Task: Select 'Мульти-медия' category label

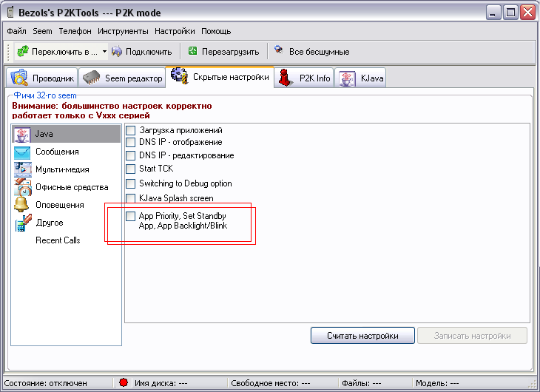Action: pos(62,169)
